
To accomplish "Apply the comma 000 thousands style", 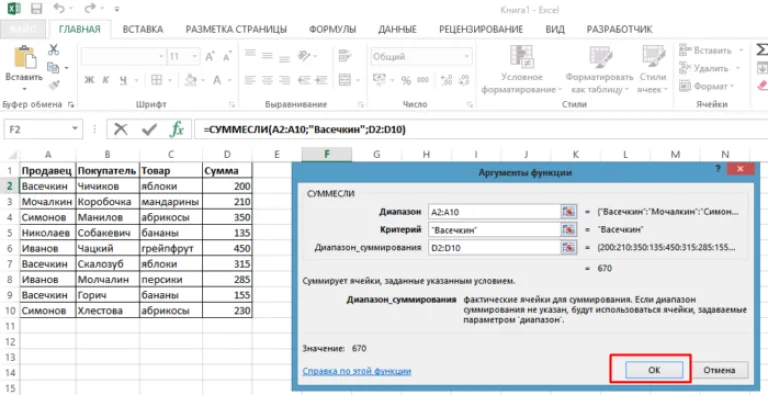I will click(423, 80).
